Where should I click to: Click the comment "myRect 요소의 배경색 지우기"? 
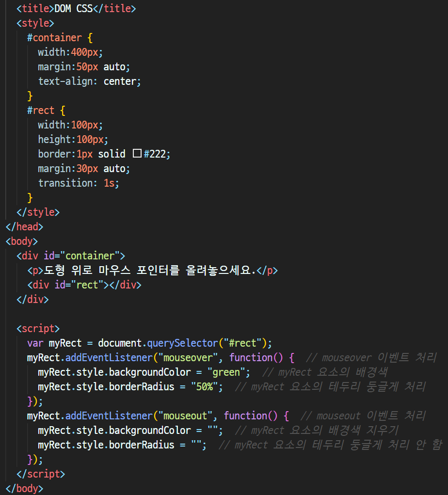[x=317, y=431]
